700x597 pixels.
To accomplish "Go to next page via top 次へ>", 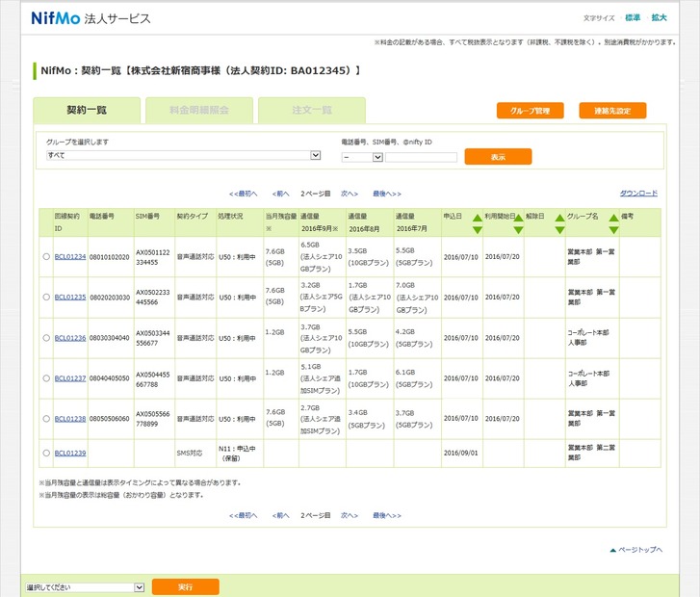I will pos(350,194).
